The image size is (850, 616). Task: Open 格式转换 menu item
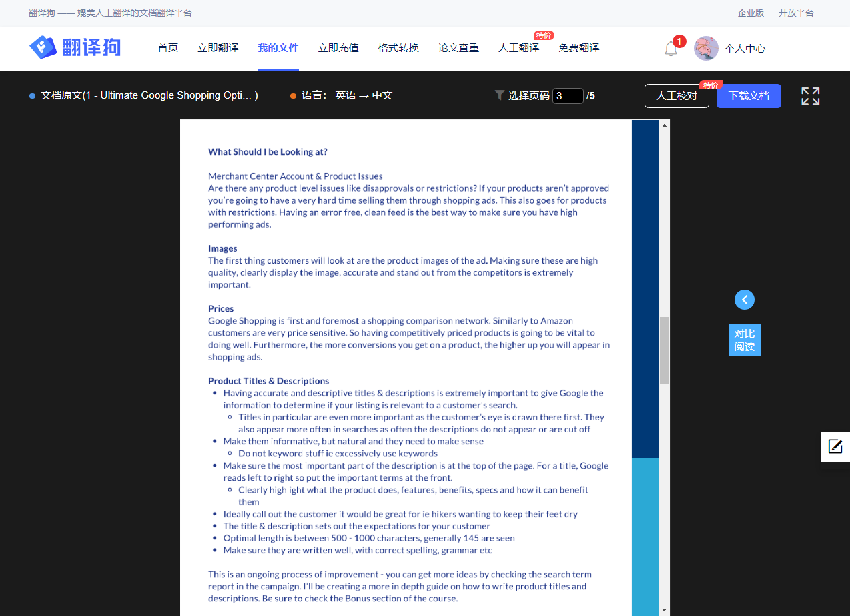pos(398,48)
